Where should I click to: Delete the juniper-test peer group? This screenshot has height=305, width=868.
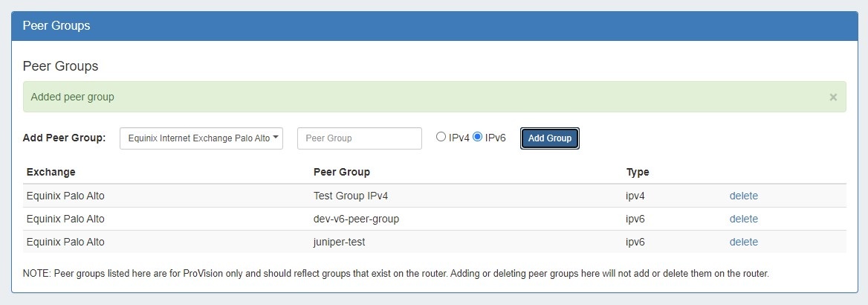click(743, 242)
